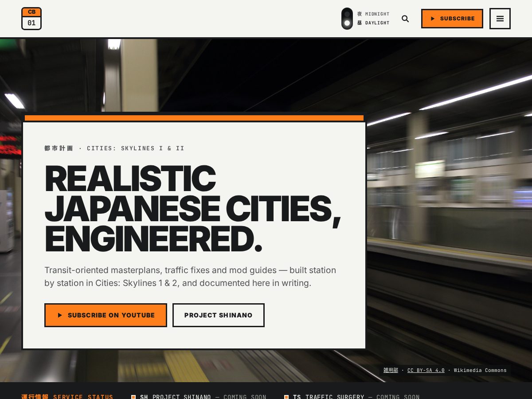Click the header Subscribe button

pos(452,19)
